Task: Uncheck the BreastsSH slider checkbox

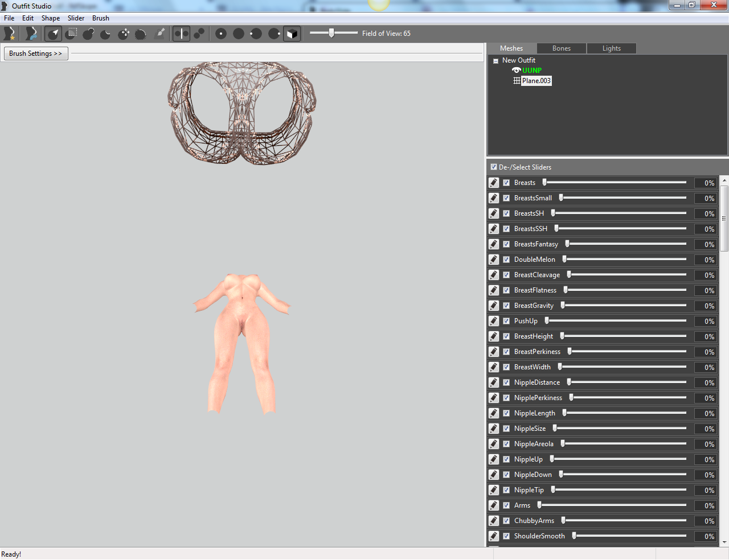Action: [x=506, y=213]
